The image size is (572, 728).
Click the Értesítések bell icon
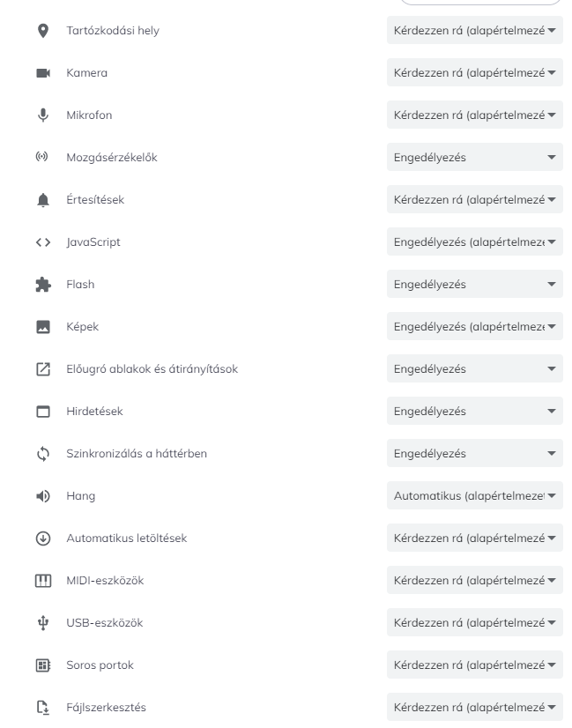[42, 200]
